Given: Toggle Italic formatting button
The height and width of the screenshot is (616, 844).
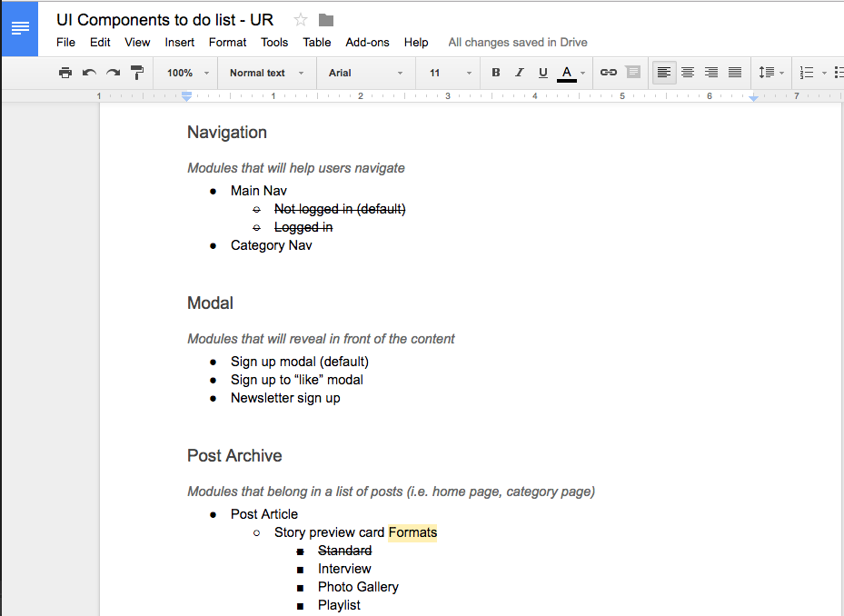Looking at the screenshot, I should point(520,72).
